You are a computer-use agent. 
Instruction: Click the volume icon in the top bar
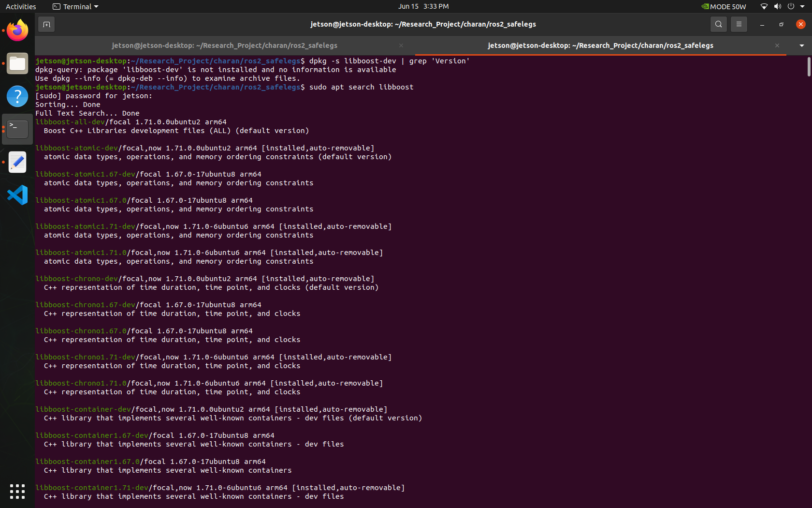(x=777, y=6)
